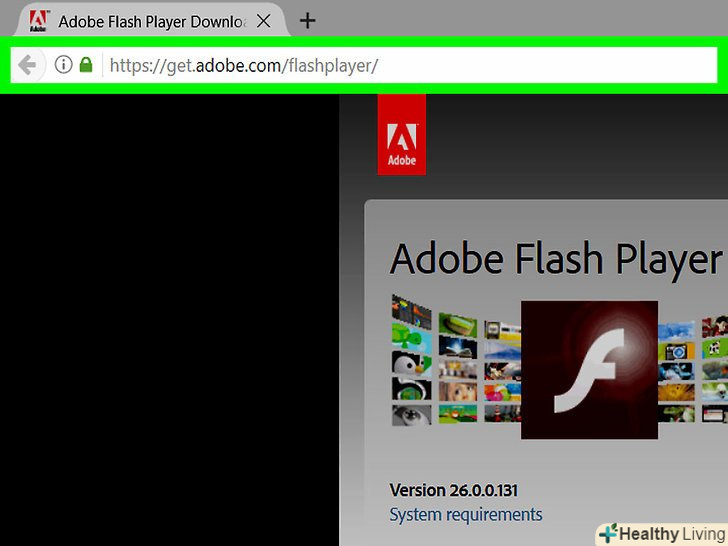Click the green turtle thumbnail image
728x546 pixels.
(411, 338)
